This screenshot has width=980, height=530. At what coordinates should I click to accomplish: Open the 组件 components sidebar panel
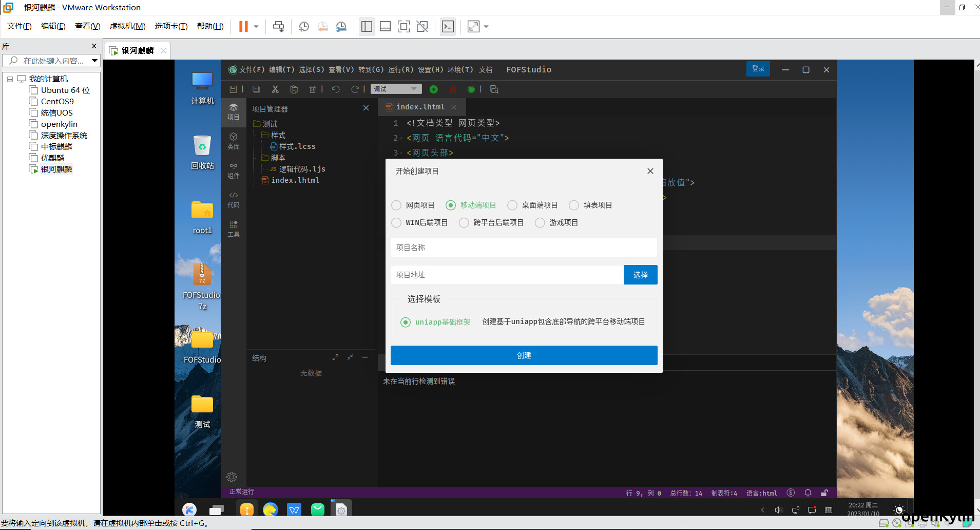234,170
